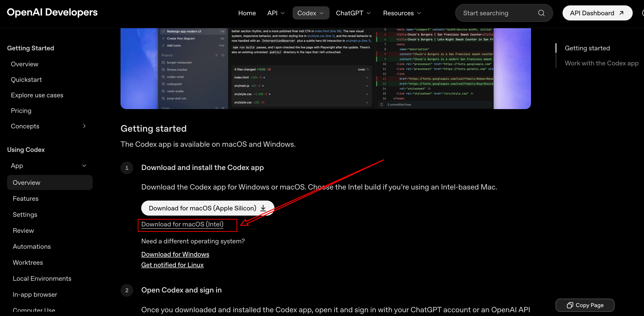Click the Getting Started sidebar heading
The height and width of the screenshot is (316, 644).
[x=31, y=48]
